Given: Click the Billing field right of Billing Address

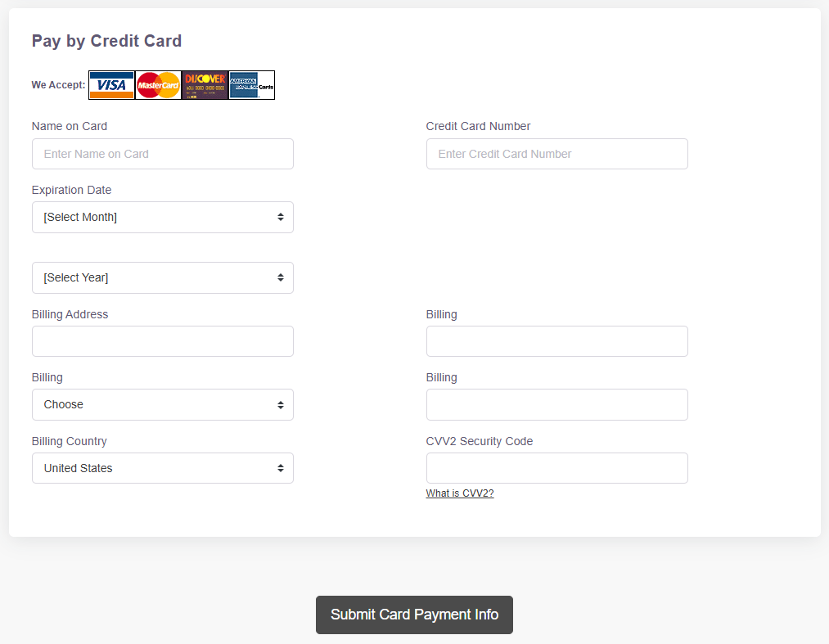Looking at the screenshot, I should pyautogui.click(x=556, y=341).
